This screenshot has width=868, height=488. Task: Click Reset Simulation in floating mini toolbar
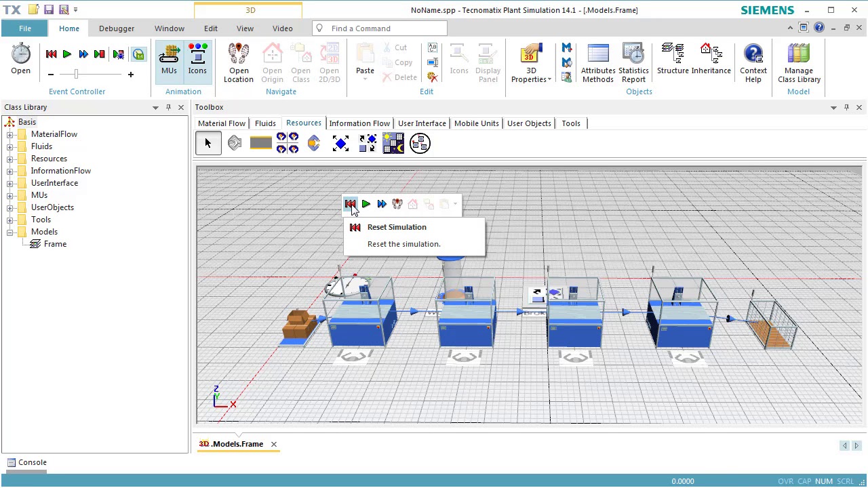tap(350, 204)
